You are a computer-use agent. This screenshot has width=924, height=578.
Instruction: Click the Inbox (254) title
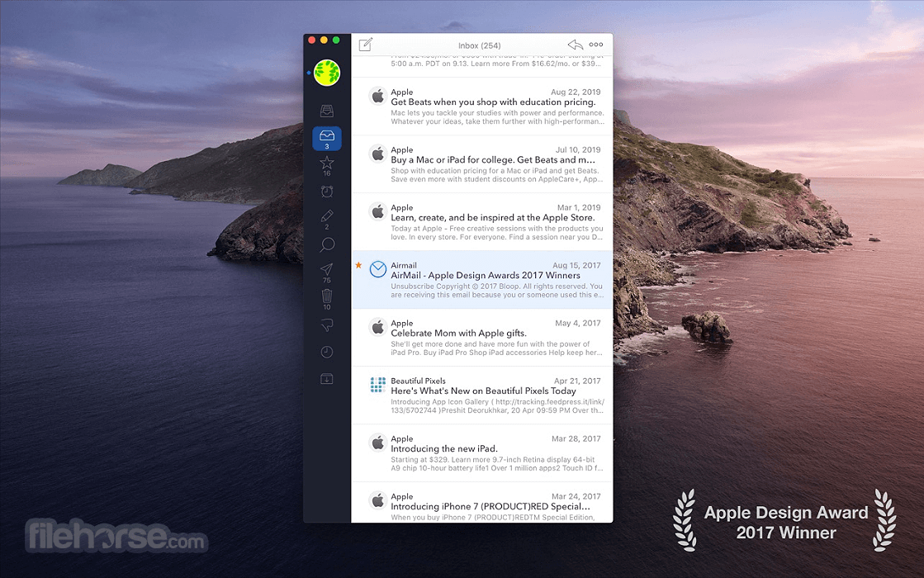tap(479, 45)
